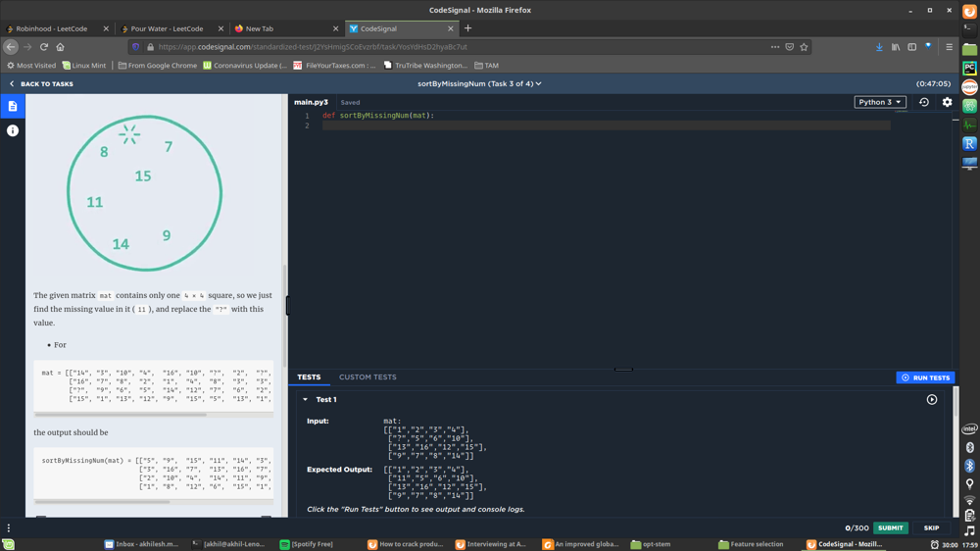The image size is (980, 551).
Task: Go to the Firefox home page
Action: click(60, 47)
